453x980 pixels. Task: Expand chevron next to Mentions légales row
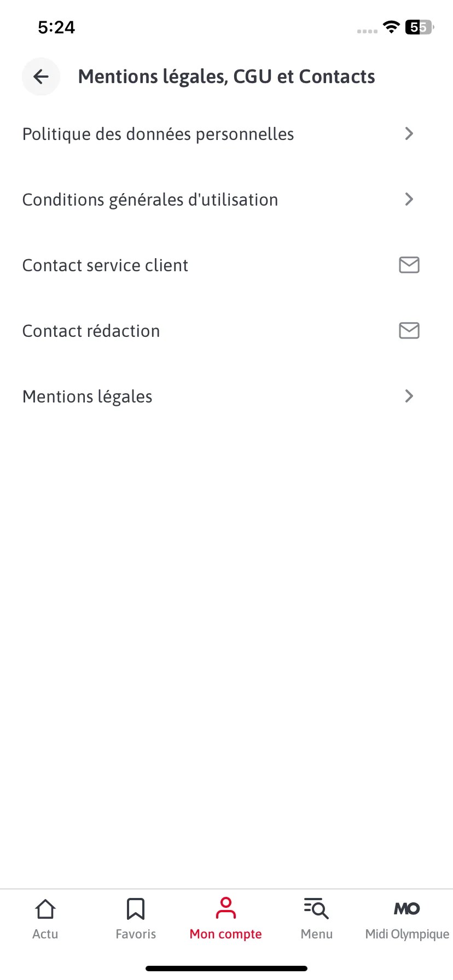tap(409, 396)
